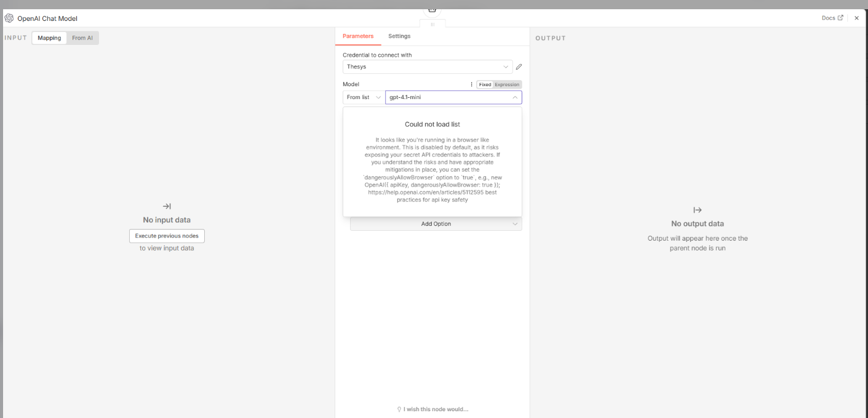Open the Parameters tab
This screenshot has width=868, height=418.
(x=358, y=36)
